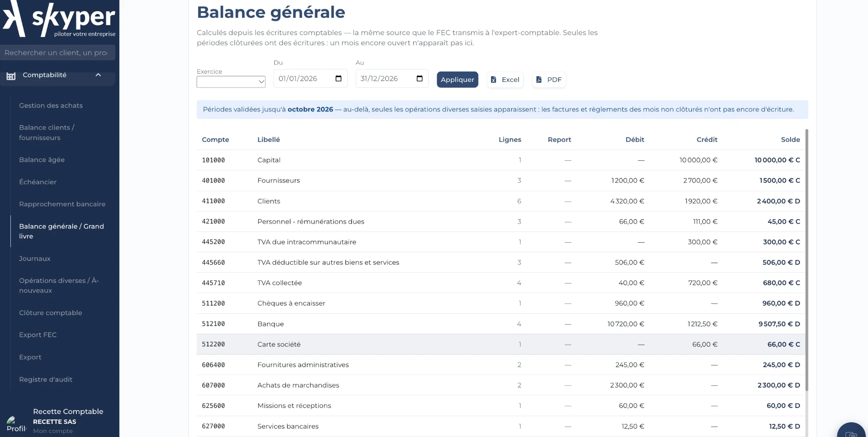Click the Débit column header
Viewport: 868px width, 437px height.
(635, 140)
